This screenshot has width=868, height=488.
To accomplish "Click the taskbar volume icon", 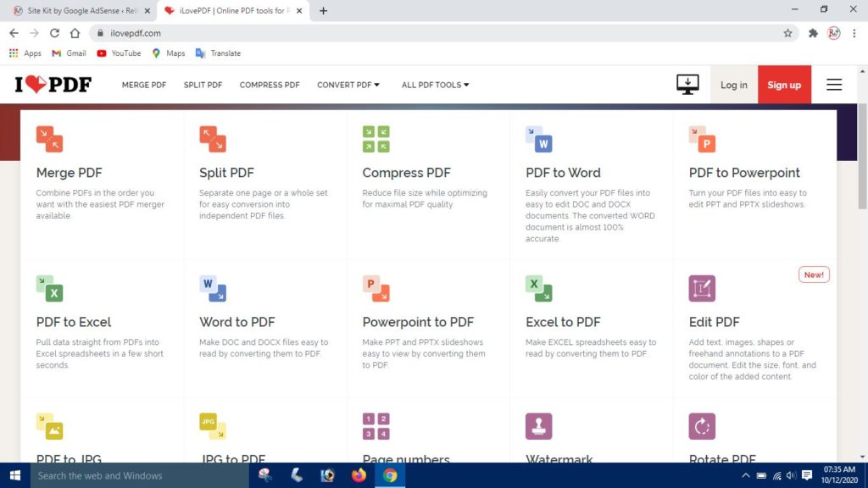I will [791, 475].
